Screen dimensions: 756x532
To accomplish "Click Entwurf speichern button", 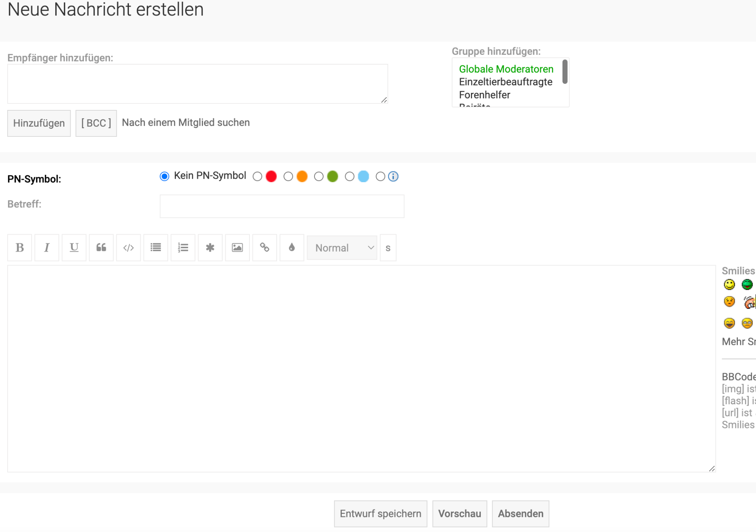I will tap(380, 514).
